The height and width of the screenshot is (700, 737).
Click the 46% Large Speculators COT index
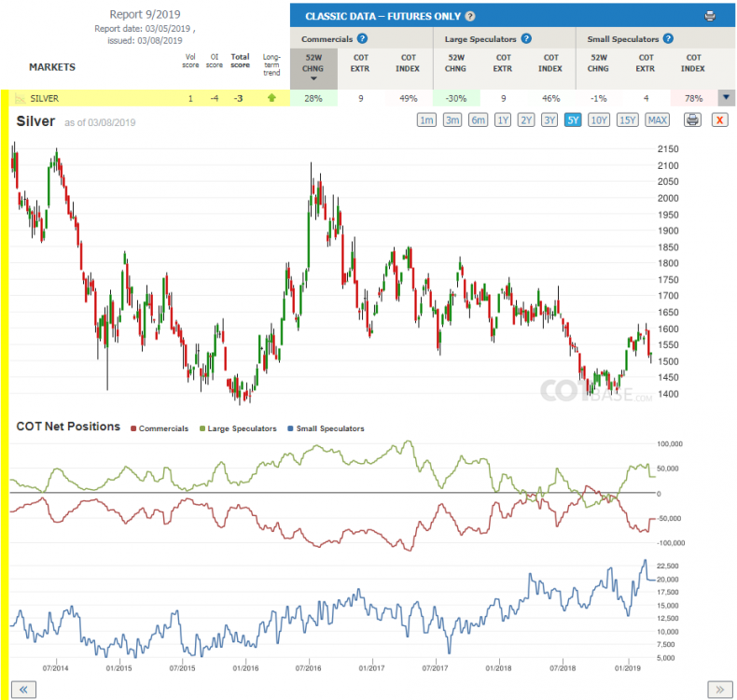point(550,98)
